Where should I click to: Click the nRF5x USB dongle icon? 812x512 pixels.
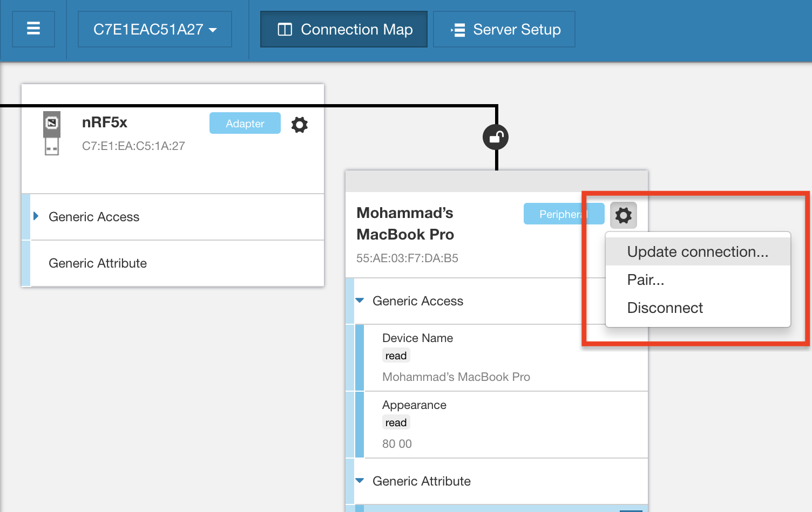52,133
